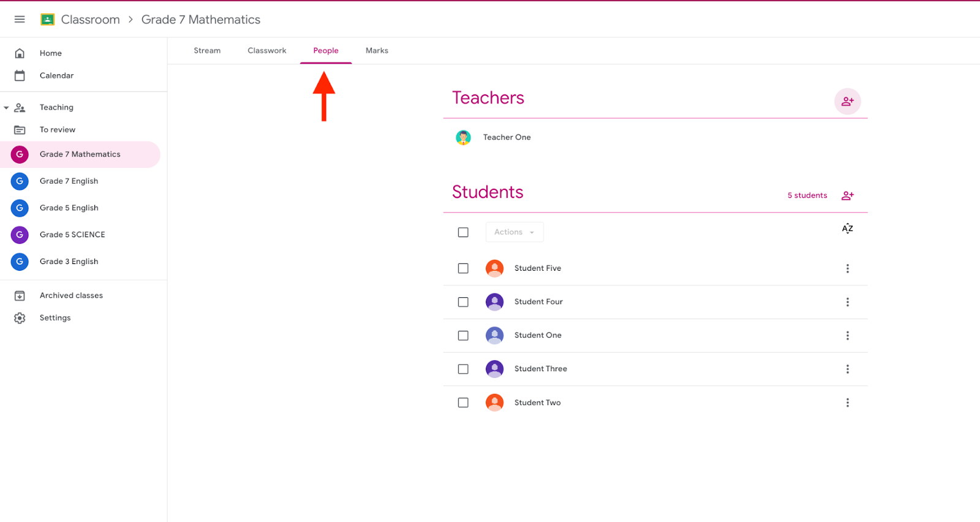This screenshot has width=980, height=522.
Task: Select the People tab
Action: click(x=326, y=51)
